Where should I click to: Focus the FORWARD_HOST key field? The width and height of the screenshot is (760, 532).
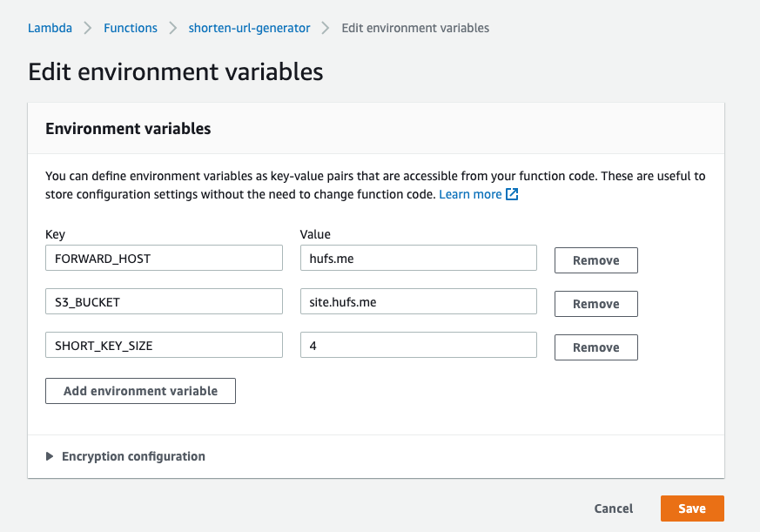[x=164, y=259]
